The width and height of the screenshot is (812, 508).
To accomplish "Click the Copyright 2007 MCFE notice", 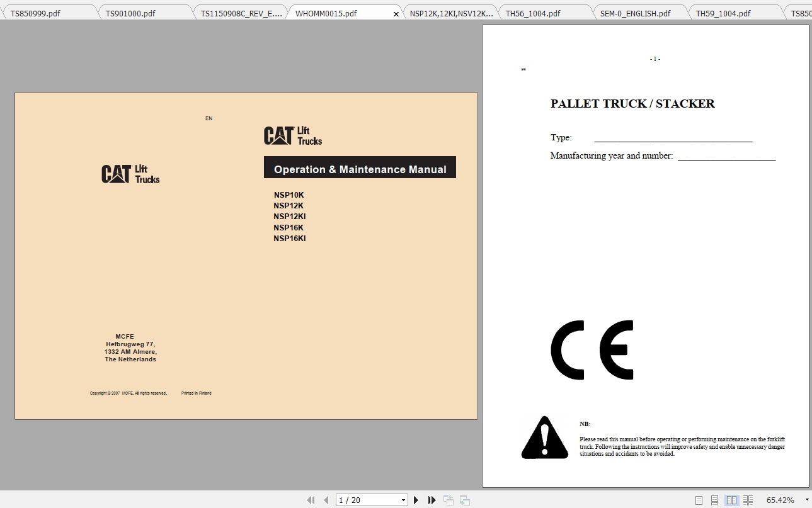I will coord(129,393).
